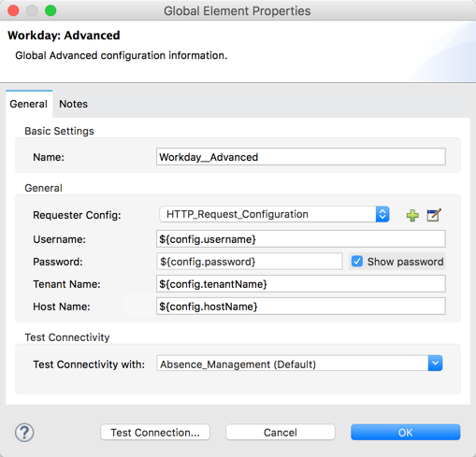Viewport: 476px width, 457px height.
Task: Open the Requester Config dropdown
Action: [x=274, y=214]
